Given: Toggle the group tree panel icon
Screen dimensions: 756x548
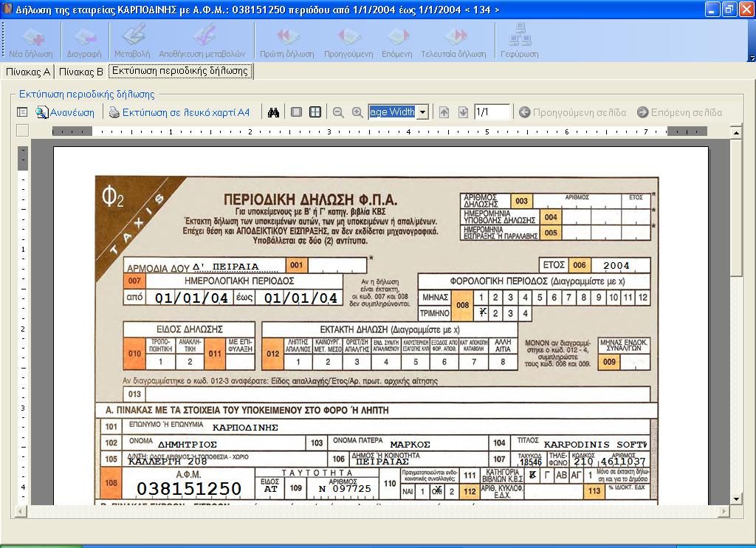Looking at the screenshot, I should coord(22,112).
